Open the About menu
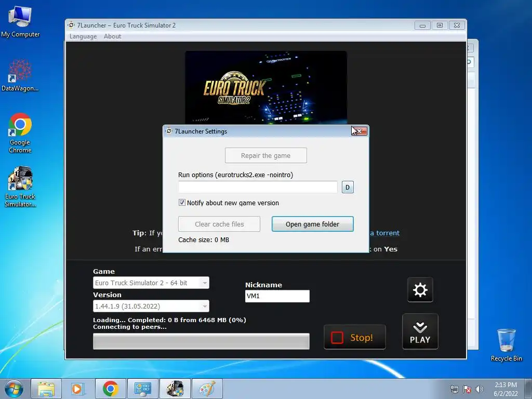The image size is (532, 399). pyautogui.click(x=112, y=36)
